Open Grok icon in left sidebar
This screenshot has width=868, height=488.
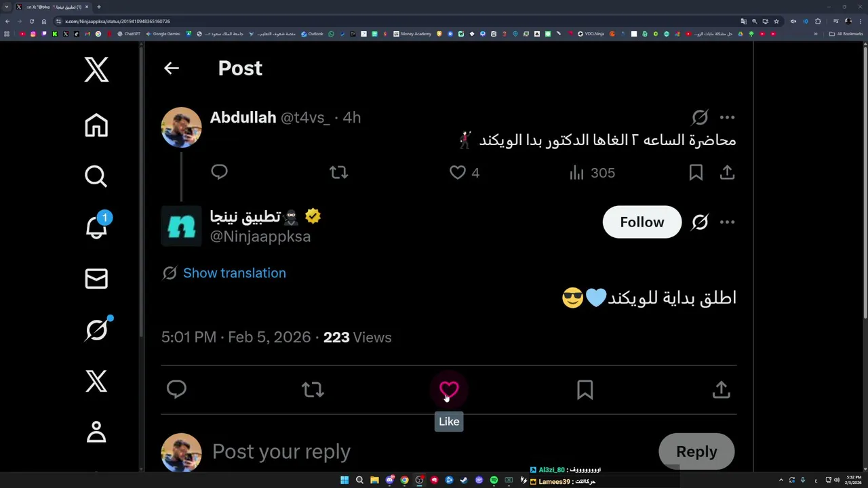click(x=96, y=329)
